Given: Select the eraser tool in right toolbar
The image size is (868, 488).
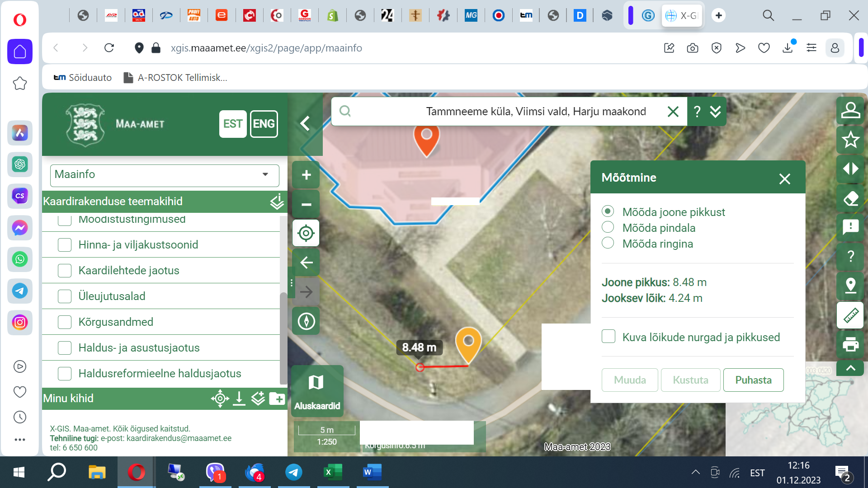Looking at the screenshot, I should 850,198.
